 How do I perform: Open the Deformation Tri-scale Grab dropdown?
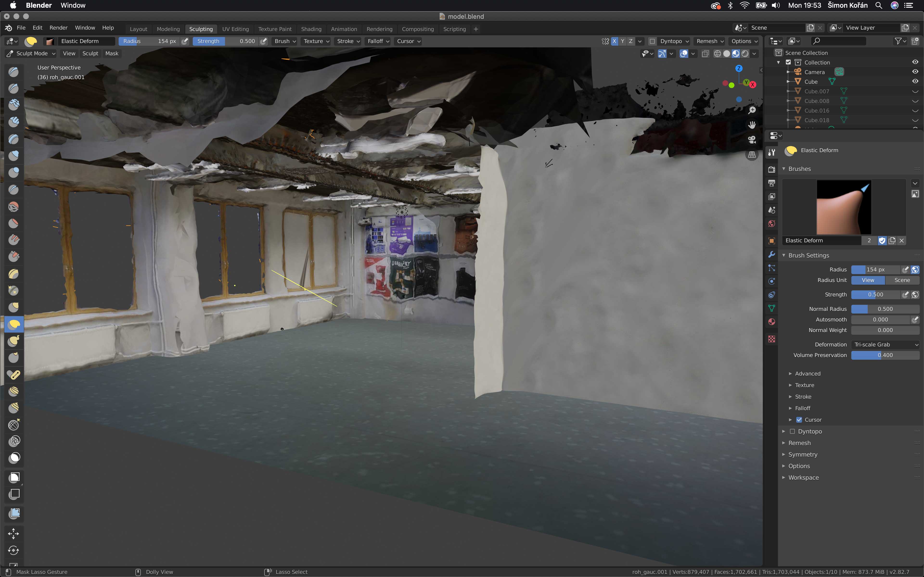(885, 344)
